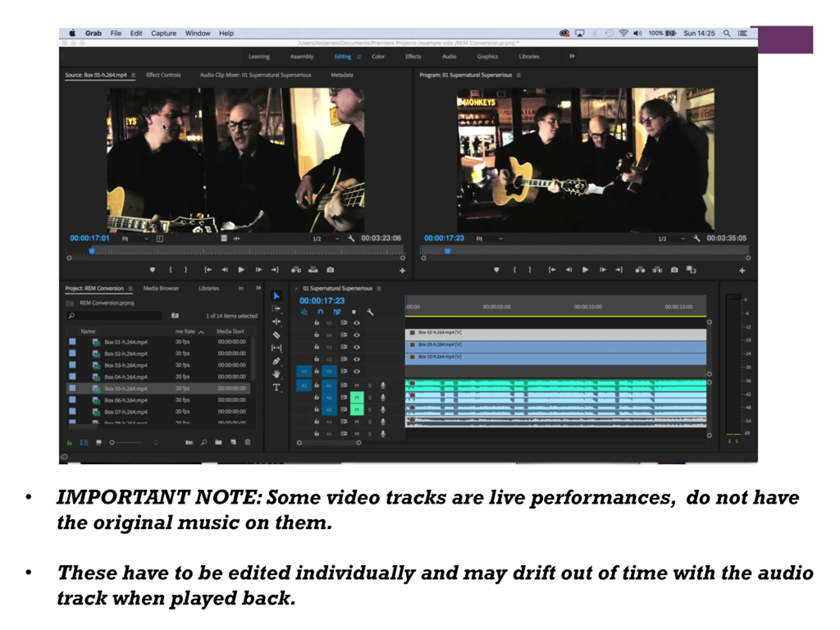The image size is (840, 630).
Task: Select the Slip tool
Action: [x=277, y=348]
